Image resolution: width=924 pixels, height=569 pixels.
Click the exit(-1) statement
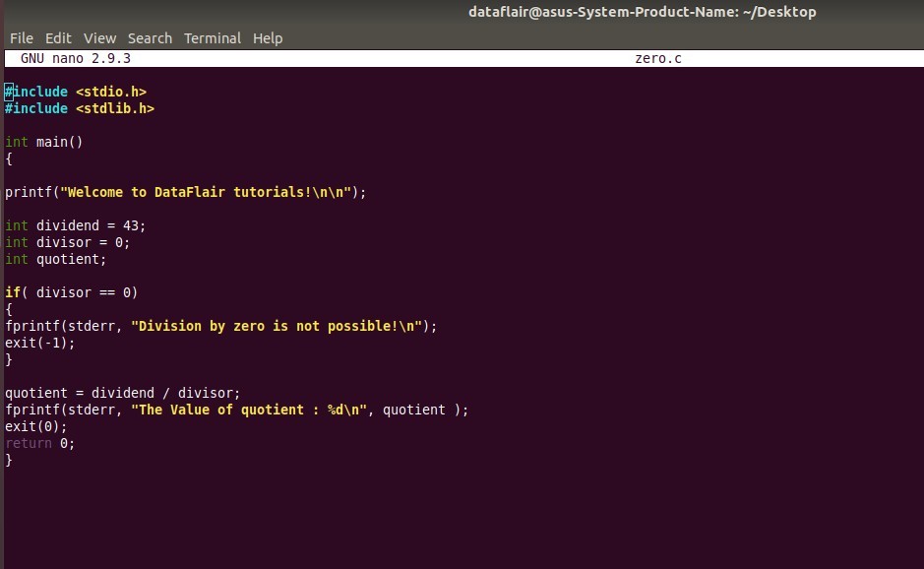(x=39, y=343)
